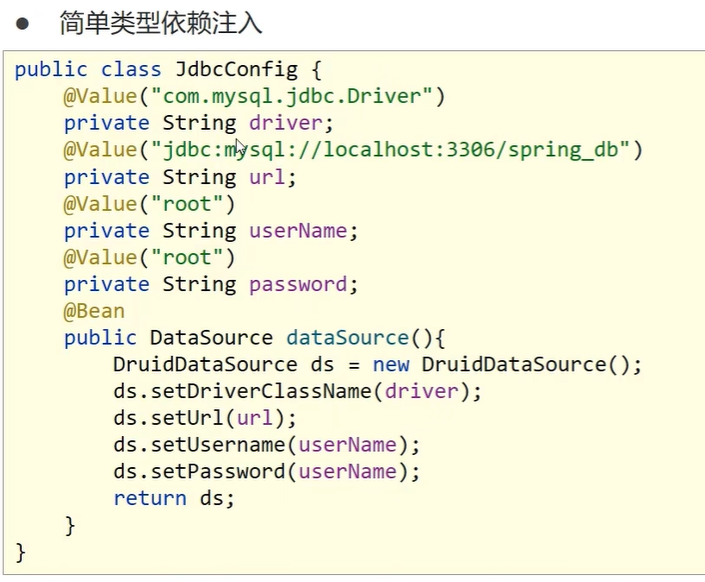This screenshot has width=705, height=582.
Task: Click the userName field declaration
Action: [210, 231]
